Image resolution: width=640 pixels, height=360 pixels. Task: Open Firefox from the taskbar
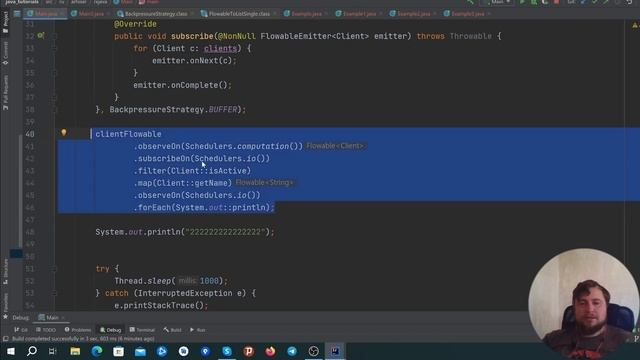coord(270,351)
